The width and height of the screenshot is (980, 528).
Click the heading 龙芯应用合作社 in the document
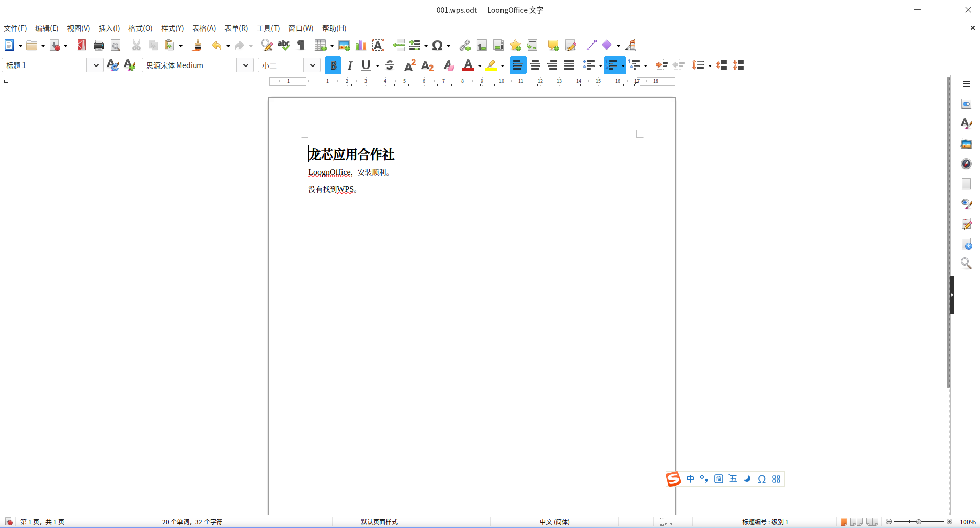point(352,154)
